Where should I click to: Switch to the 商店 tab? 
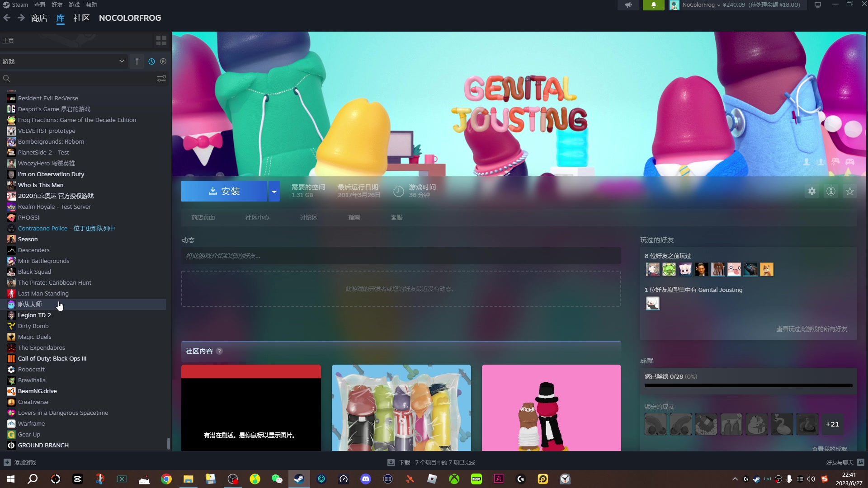[x=39, y=18]
